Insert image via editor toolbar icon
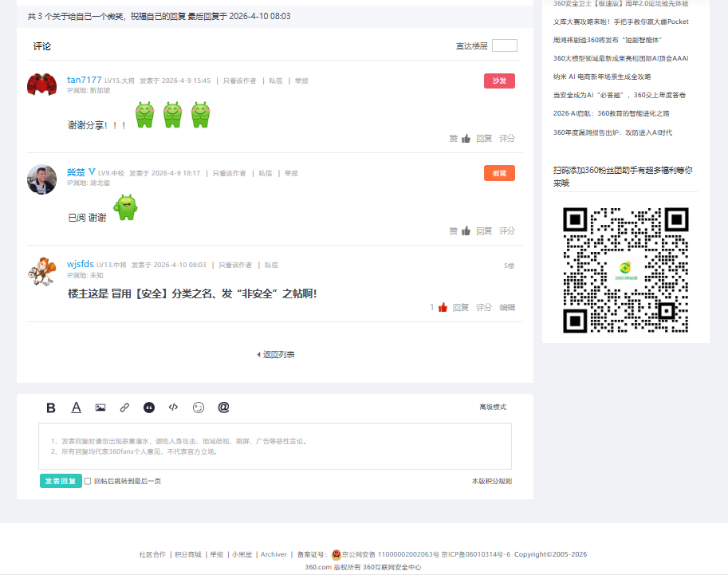The height and width of the screenshot is (575, 728). [x=100, y=408]
